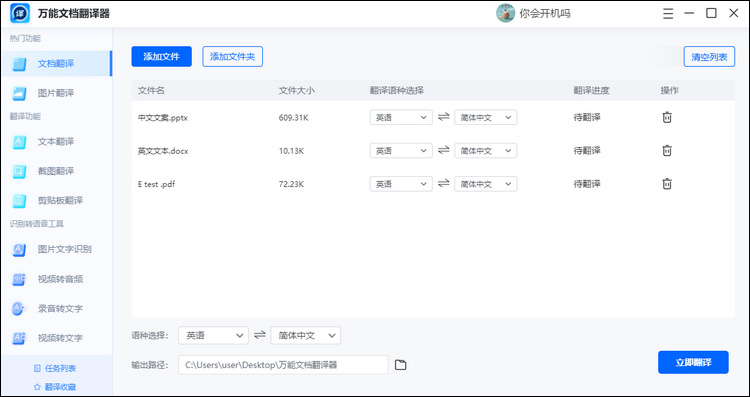The image size is (750, 397).
Task: Click the 翻译收藏 star icon
Action: point(37,386)
